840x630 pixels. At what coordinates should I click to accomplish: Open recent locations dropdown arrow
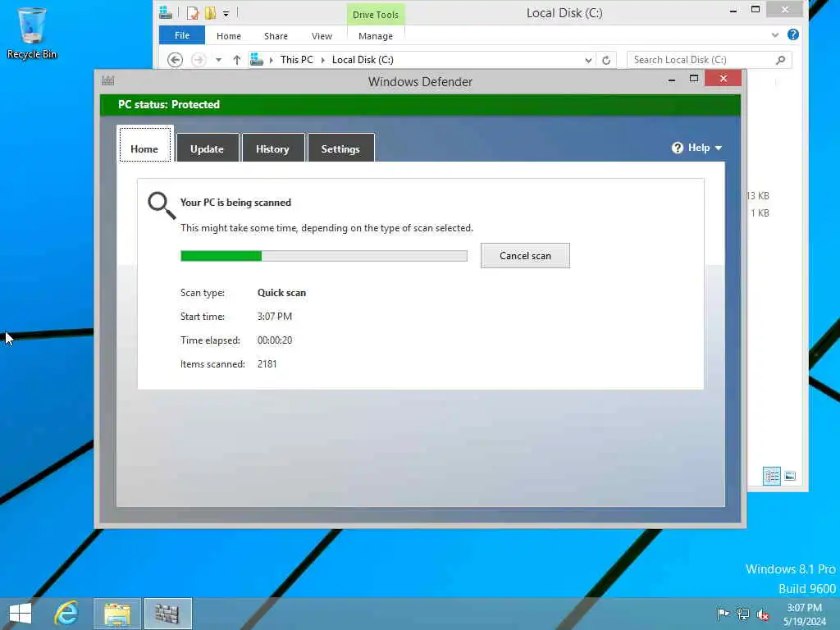point(218,60)
